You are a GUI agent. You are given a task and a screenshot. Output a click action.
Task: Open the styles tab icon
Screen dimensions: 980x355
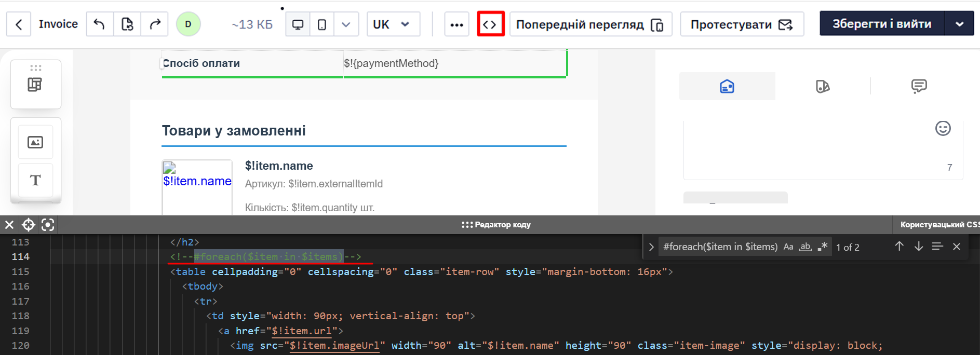823,86
